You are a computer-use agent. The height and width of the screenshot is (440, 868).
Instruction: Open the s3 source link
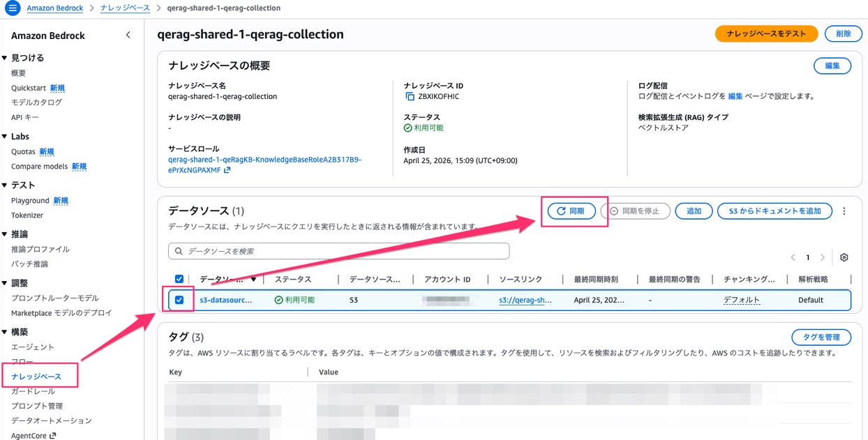525,300
